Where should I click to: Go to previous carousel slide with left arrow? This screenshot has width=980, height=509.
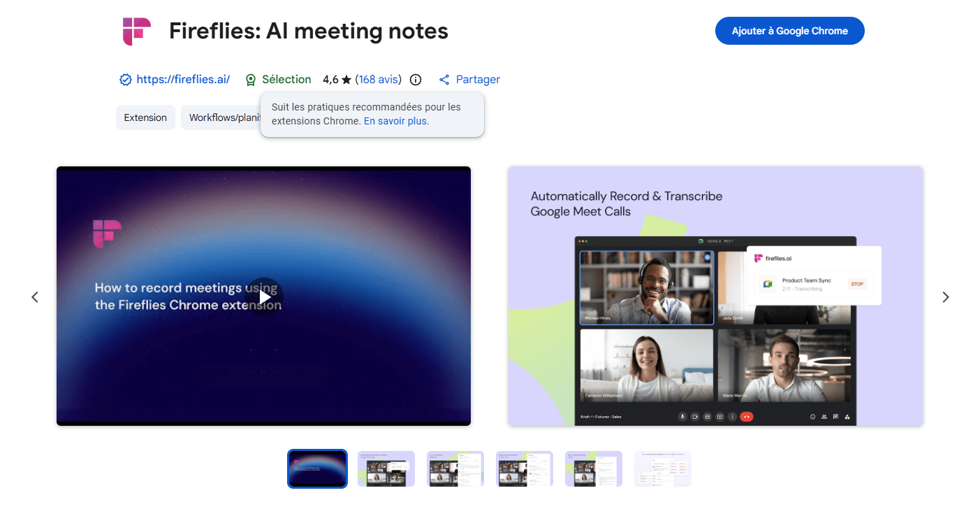35,296
